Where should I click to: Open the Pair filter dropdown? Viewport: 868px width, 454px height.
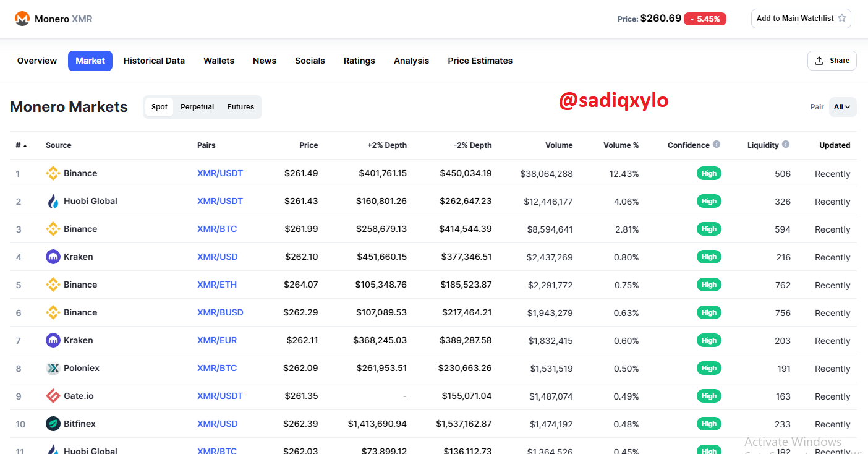[843, 107]
